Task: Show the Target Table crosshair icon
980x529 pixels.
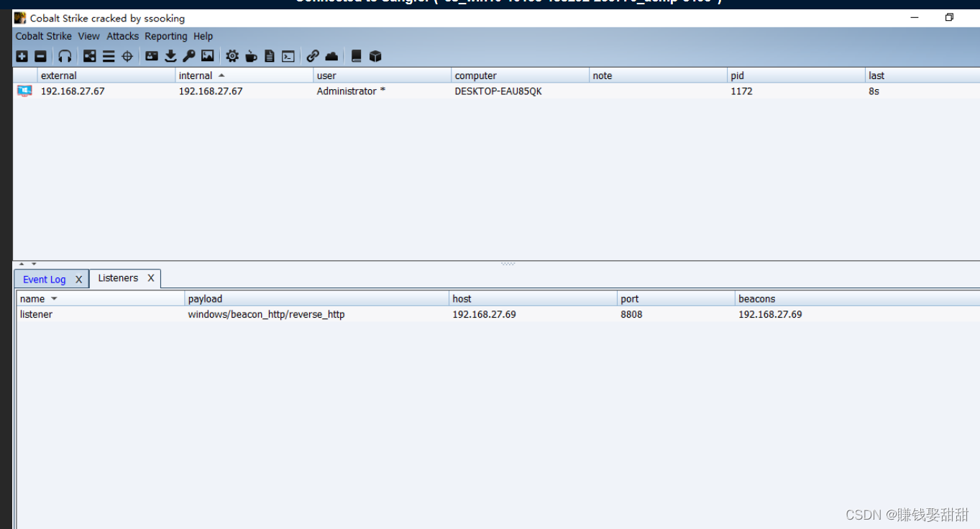Action: (x=127, y=56)
